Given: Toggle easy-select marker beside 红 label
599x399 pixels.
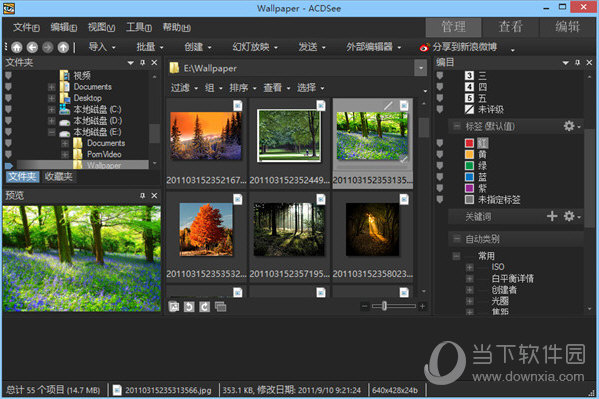Looking at the screenshot, I should [440, 143].
